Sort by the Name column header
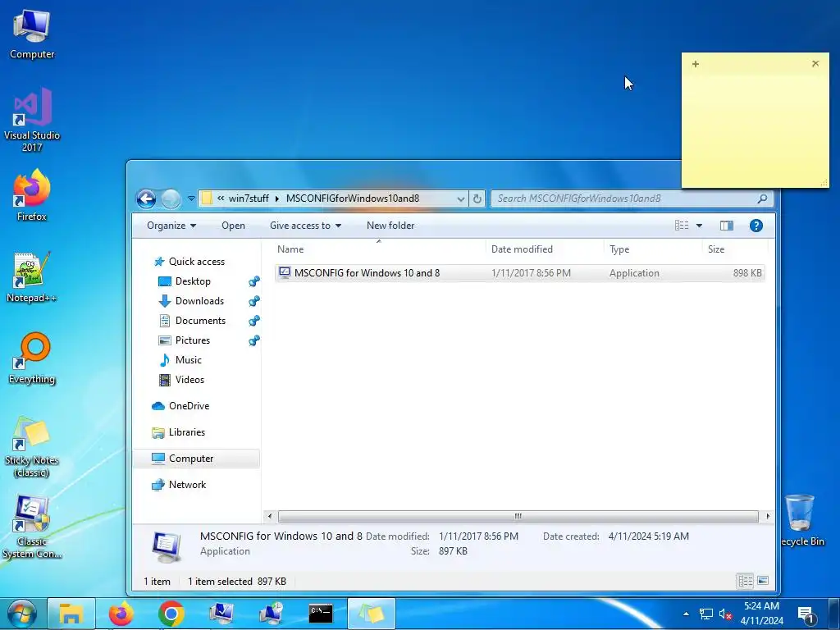This screenshot has width=840, height=630. [379, 249]
